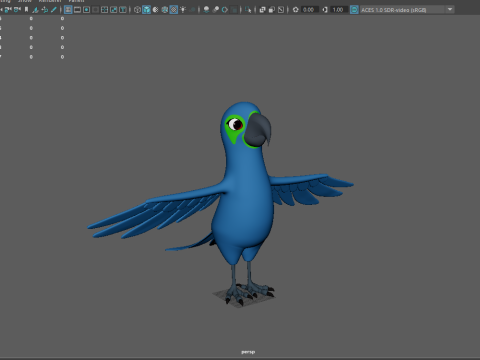Click the Gamma reset icon

[325, 10]
